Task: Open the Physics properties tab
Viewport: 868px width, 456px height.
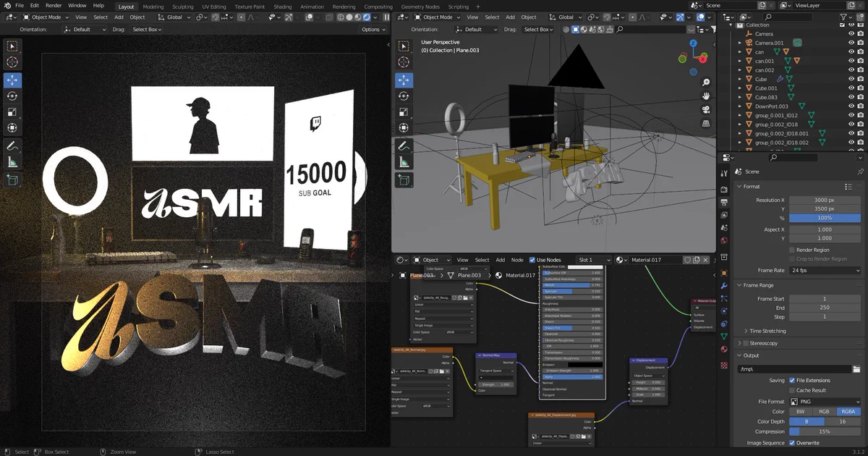Action: [x=724, y=311]
